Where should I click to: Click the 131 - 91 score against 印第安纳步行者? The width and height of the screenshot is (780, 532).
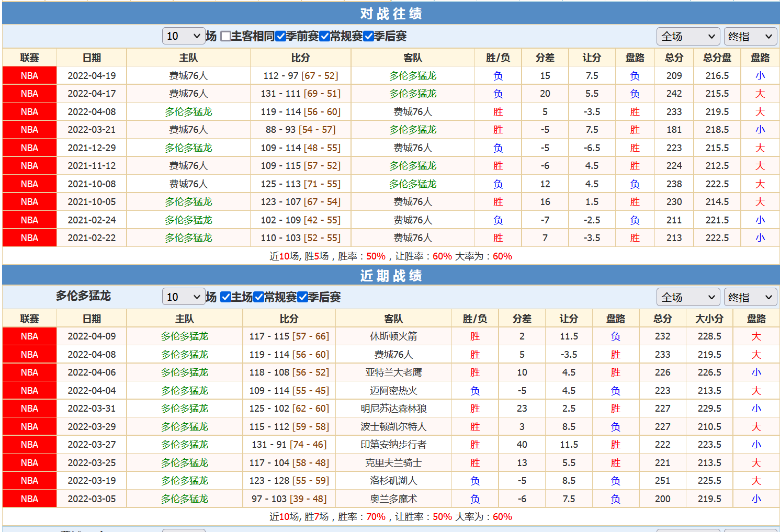point(289,445)
